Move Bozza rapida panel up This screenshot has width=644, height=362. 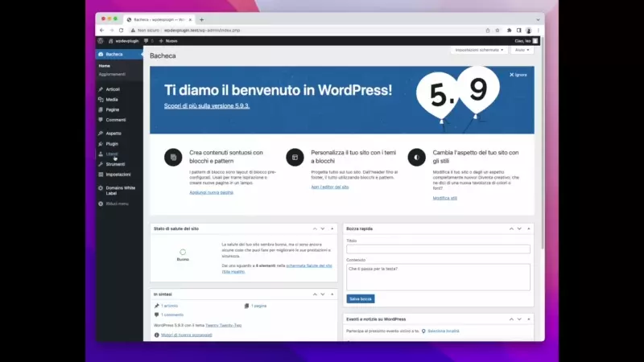[x=511, y=228]
